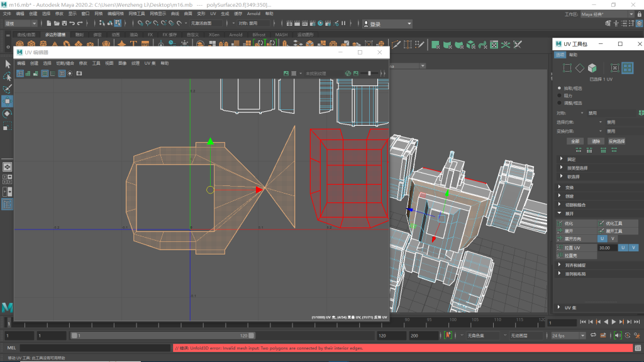Open the 变换约束 dropdown
This screenshot has height=362, width=644.
click(600, 131)
